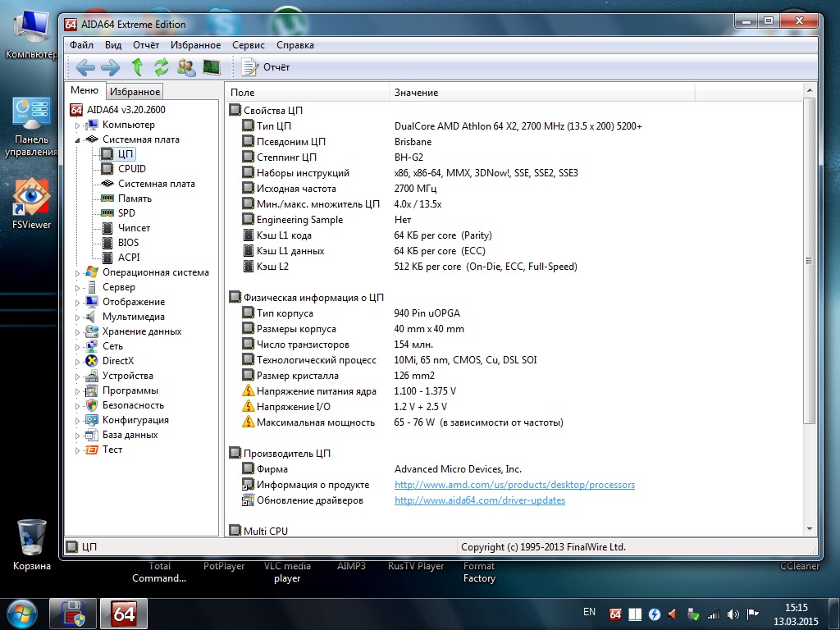Click the Тест icon in tree

click(92, 450)
